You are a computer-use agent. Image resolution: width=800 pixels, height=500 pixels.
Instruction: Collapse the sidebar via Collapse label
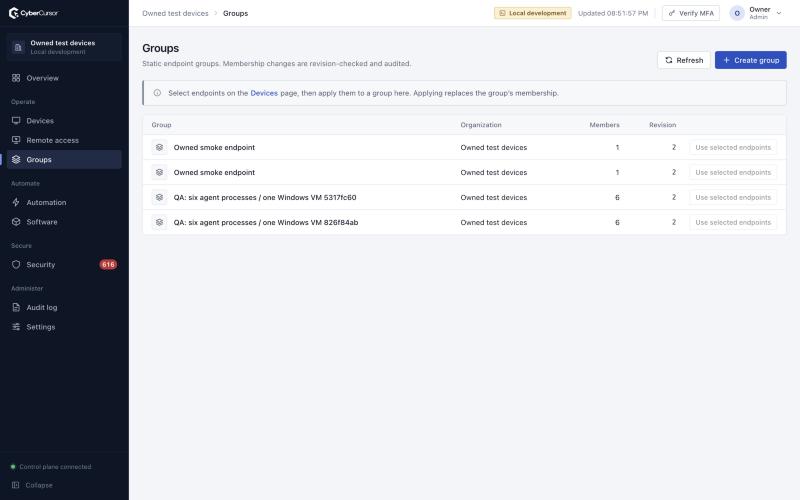tap(39, 485)
